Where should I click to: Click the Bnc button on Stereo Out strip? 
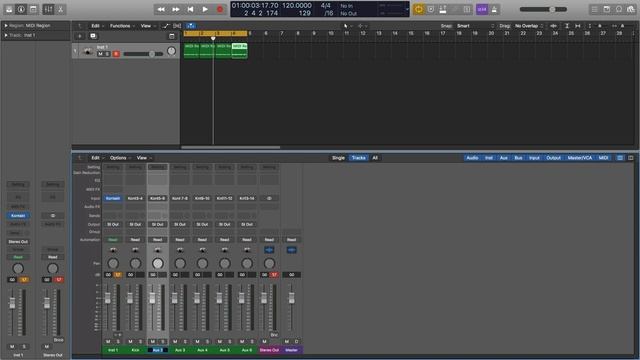tap(274, 335)
